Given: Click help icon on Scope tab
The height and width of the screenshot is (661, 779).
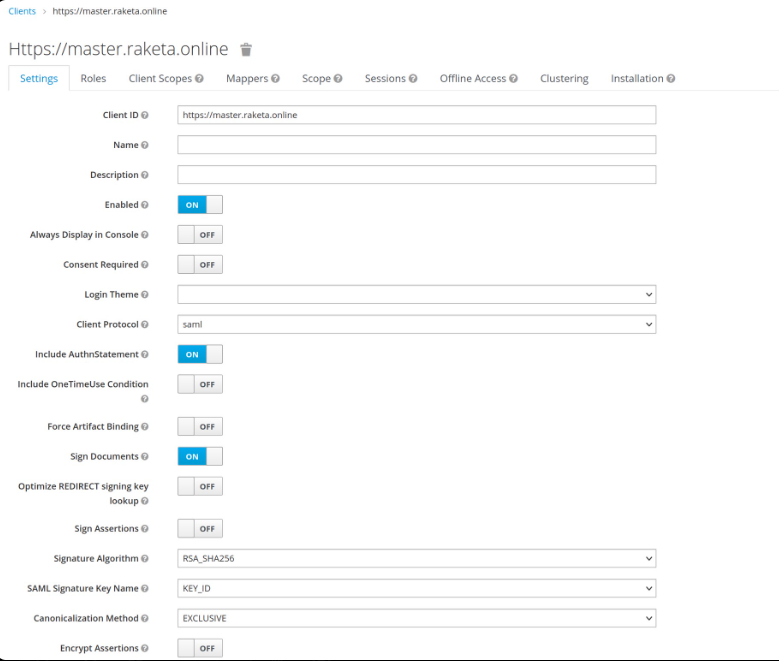Looking at the screenshot, I should click(x=338, y=79).
